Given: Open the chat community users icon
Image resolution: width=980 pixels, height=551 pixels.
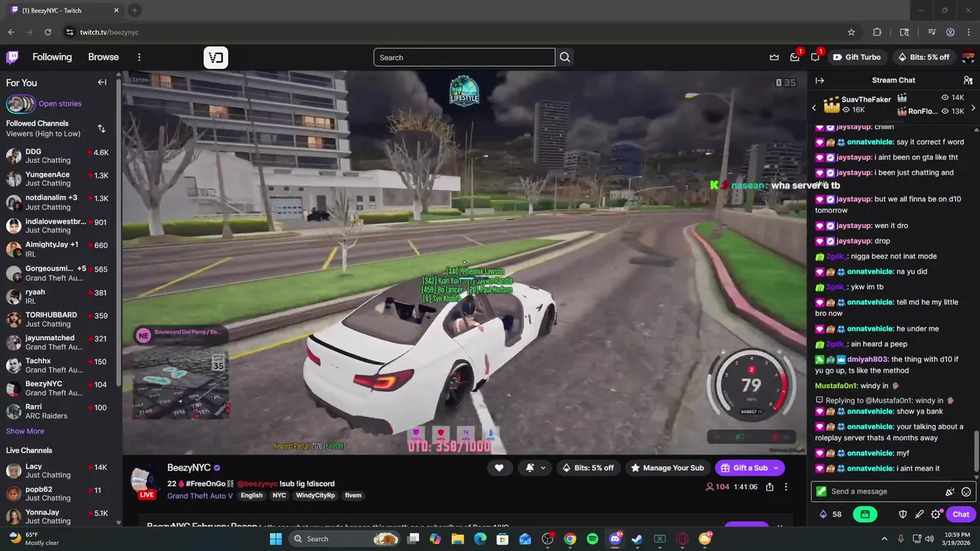Looking at the screenshot, I should (x=968, y=80).
